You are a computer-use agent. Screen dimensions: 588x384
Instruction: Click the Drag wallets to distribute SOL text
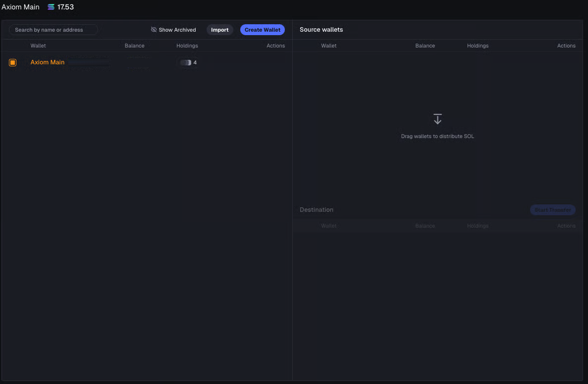(x=437, y=136)
